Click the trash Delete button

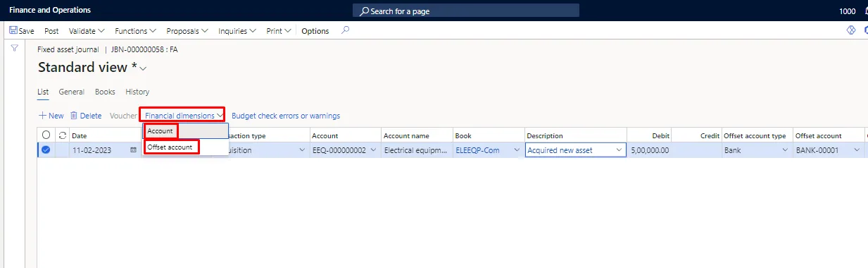86,116
